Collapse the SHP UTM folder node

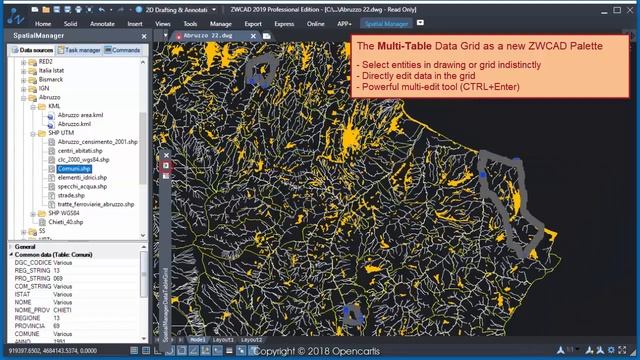pyautogui.click(x=33, y=133)
